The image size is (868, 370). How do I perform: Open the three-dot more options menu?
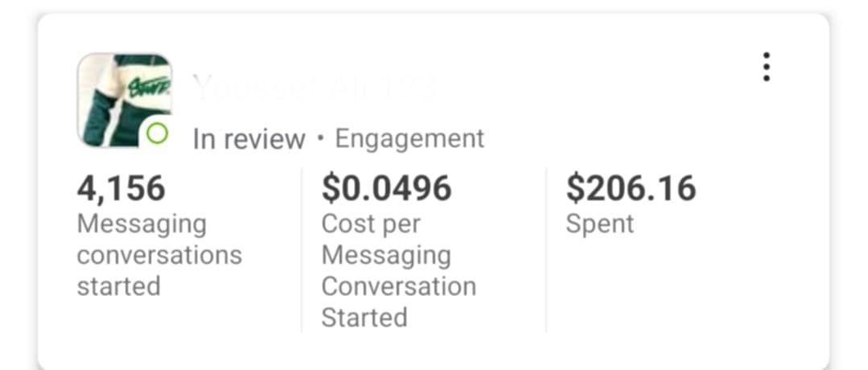tap(766, 67)
